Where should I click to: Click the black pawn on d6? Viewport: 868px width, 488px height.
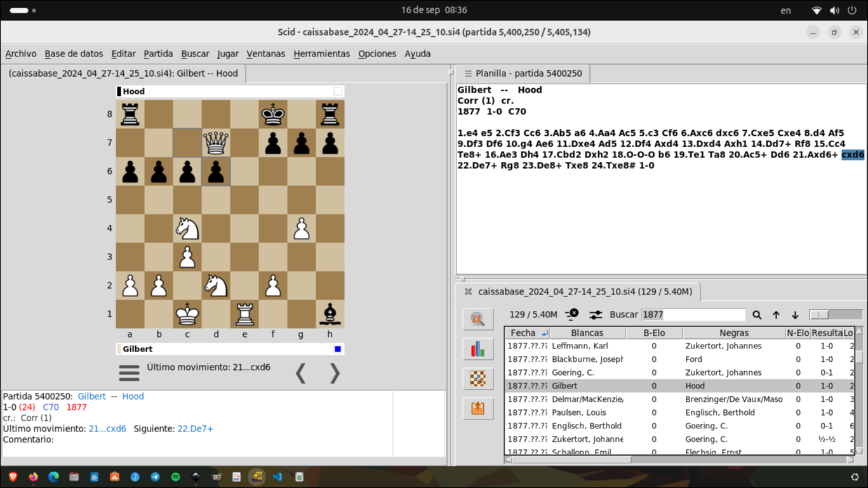coord(216,171)
